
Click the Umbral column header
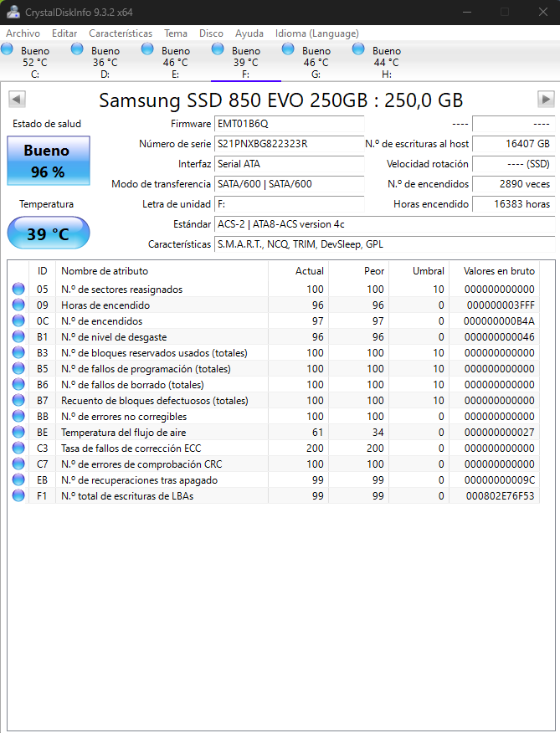coord(419,271)
